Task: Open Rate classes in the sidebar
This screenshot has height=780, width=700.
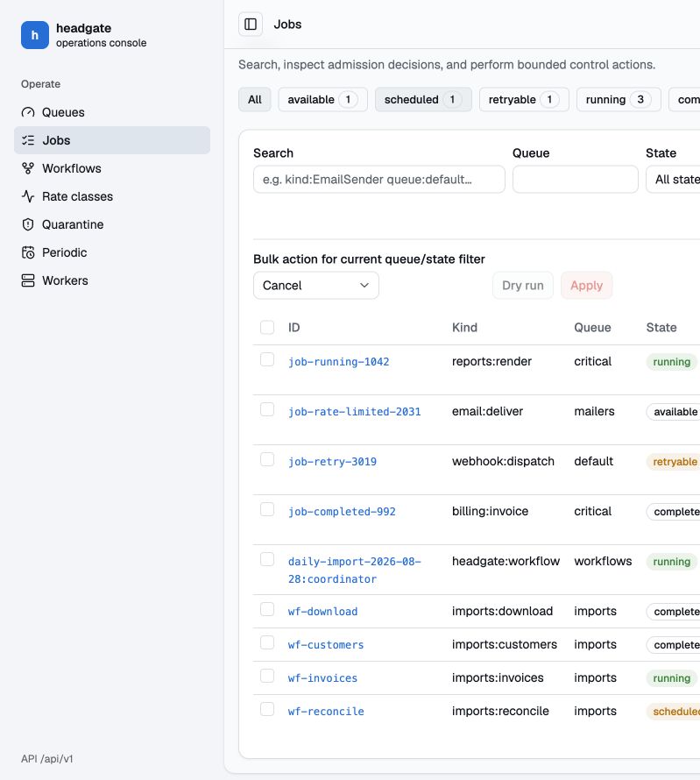Action: pos(112,196)
